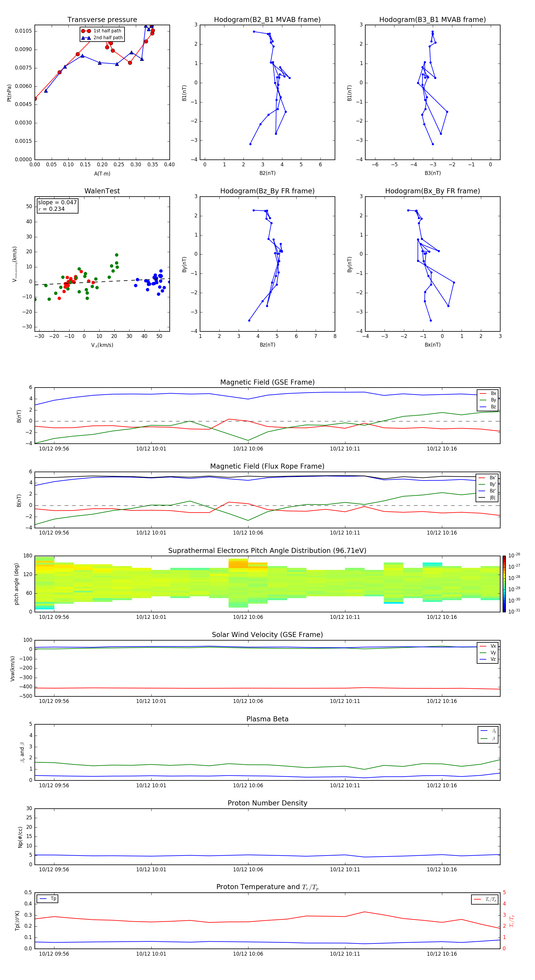Click the 'Tp(10^6K)' y-axis label
Screen dimensions: 535x980
pyautogui.click(x=17, y=921)
